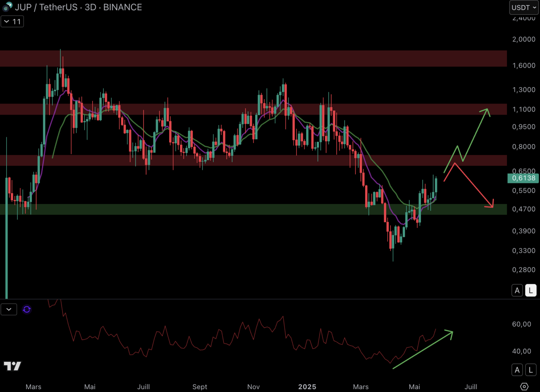
Task: Click the Mai time label left of Sept
Action: tap(90, 387)
